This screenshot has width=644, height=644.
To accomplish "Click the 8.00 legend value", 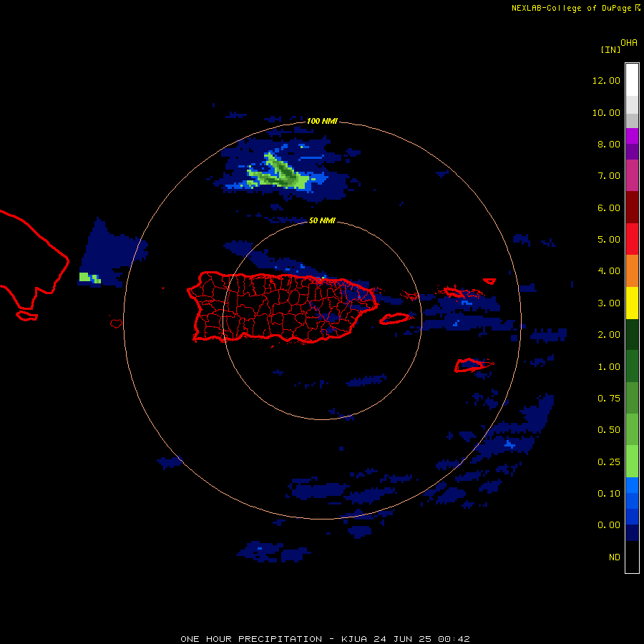I will click(608, 144).
